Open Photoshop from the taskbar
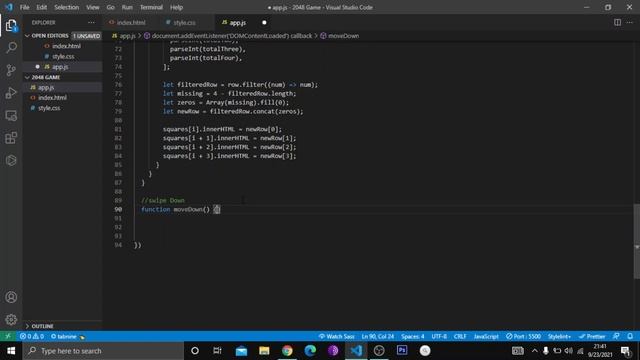The height and width of the screenshot is (360, 640). 402,351
